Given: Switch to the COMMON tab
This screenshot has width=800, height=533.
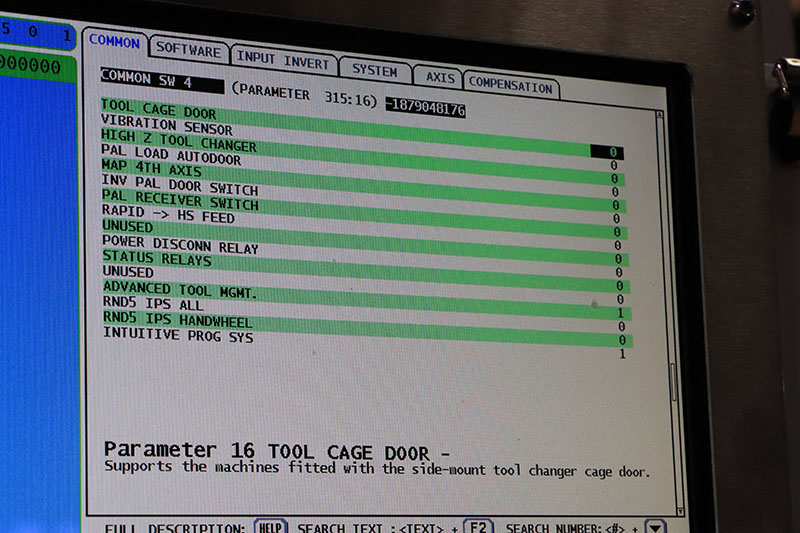Looking at the screenshot, I should [114, 41].
